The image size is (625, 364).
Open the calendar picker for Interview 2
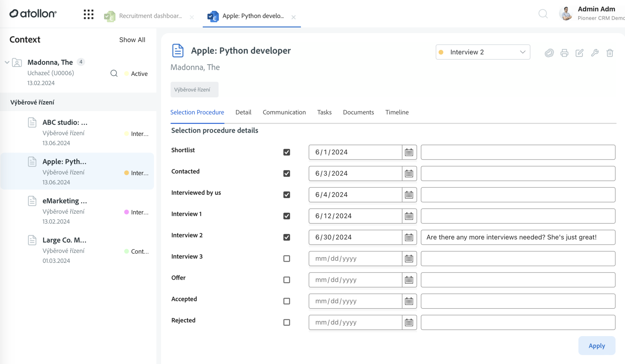[x=409, y=237]
